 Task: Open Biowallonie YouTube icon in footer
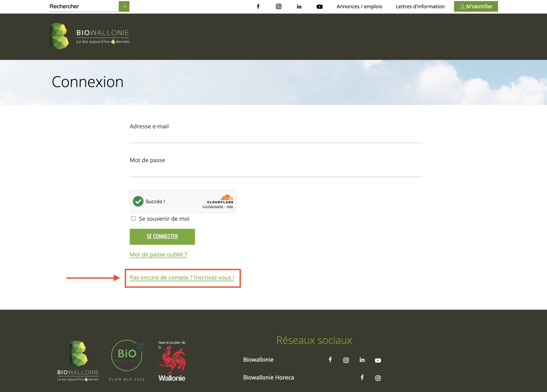378,360
